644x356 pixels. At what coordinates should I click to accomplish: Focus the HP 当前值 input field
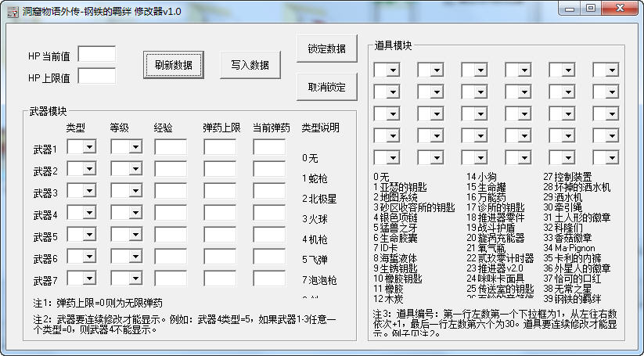(97, 54)
